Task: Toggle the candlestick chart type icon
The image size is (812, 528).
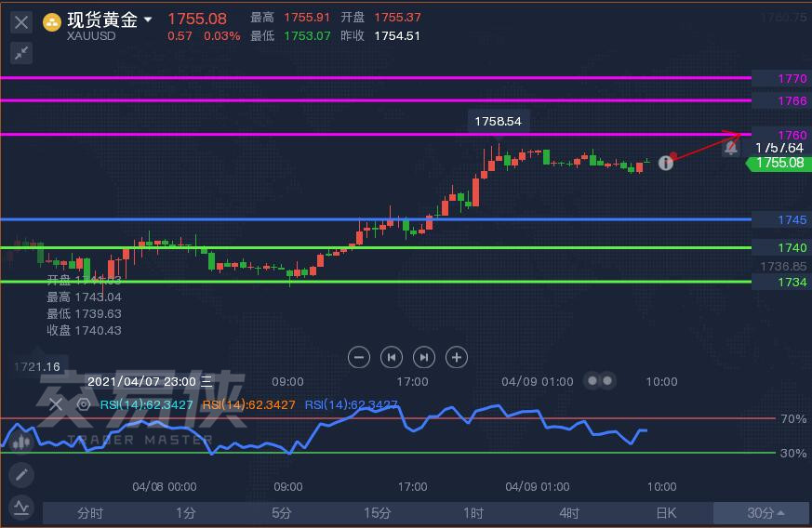Action: pyautogui.click(x=20, y=440)
